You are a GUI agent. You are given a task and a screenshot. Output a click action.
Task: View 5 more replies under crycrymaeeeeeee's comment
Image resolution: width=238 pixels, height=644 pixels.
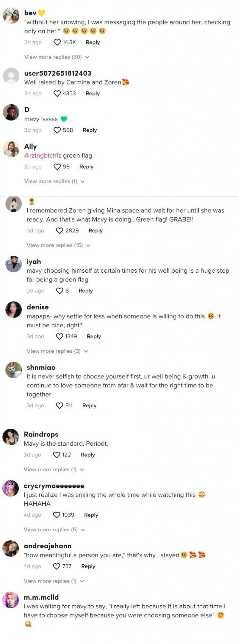click(x=54, y=530)
